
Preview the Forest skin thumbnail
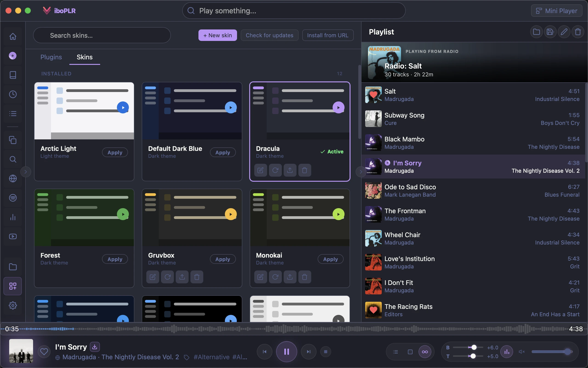pyautogui.click(x=84, y=218)
